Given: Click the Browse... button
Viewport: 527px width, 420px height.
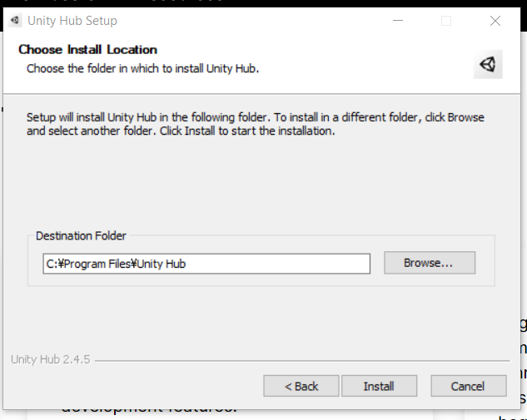Looking at the screenshot, I should click(x=430, y=263).
